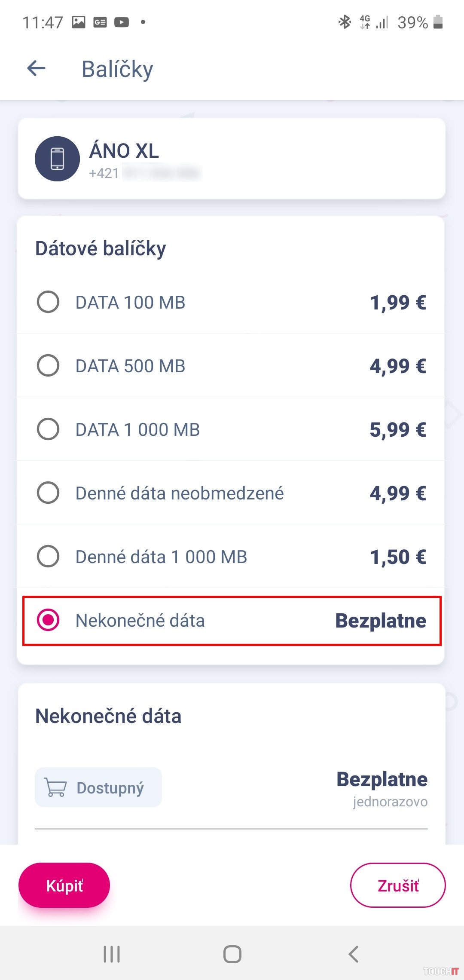
Task: Tap the gallery image icon in status bar
Action: 79,22
